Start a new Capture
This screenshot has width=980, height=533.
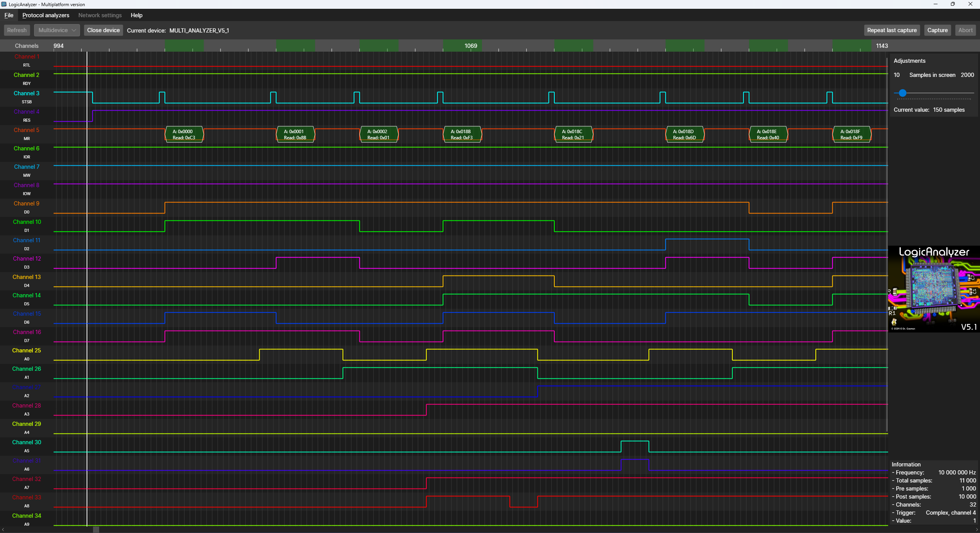pos(938,30)
